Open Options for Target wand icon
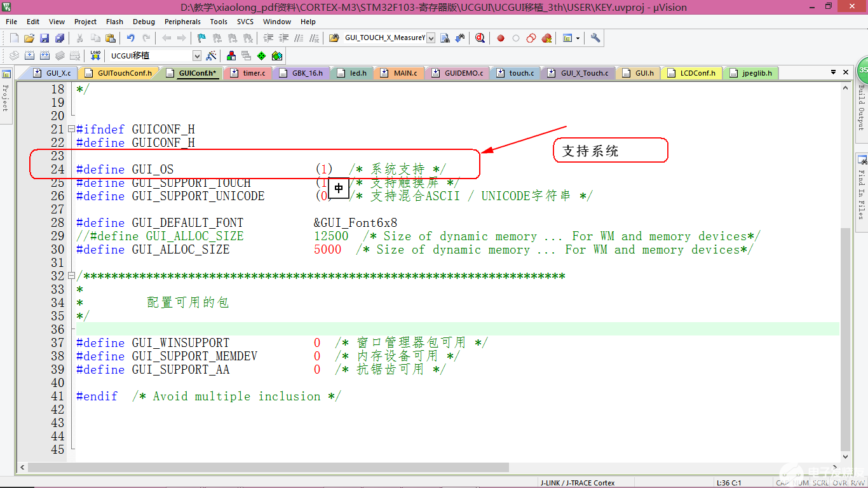Screen dimensions: 868x488 point(212,56)
